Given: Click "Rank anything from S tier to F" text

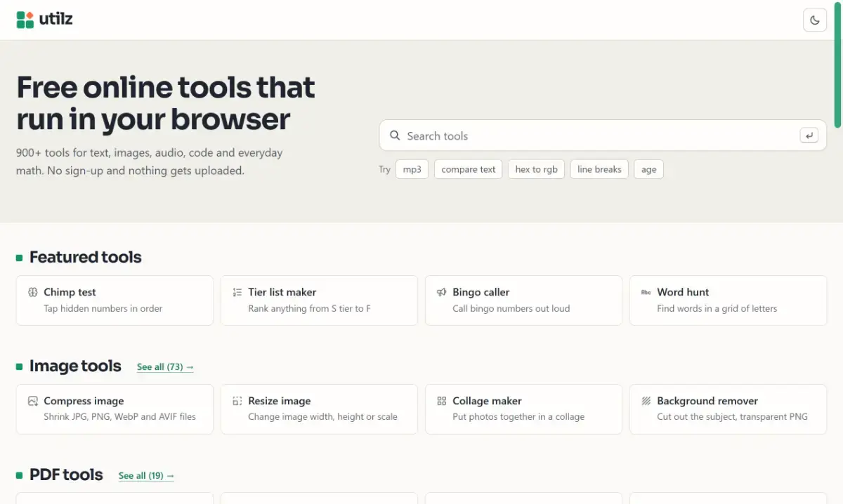Looking at the screenshot, I should tap(309, 308).
